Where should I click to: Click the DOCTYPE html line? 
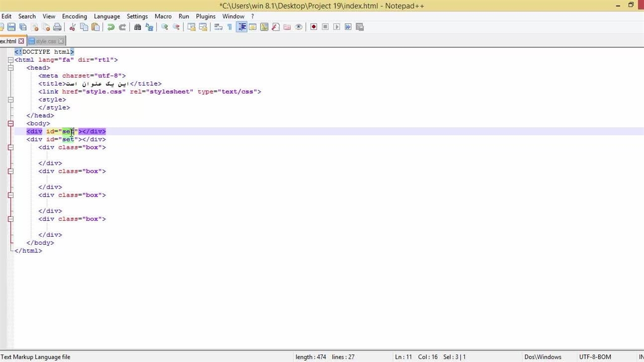coord(44,52)
